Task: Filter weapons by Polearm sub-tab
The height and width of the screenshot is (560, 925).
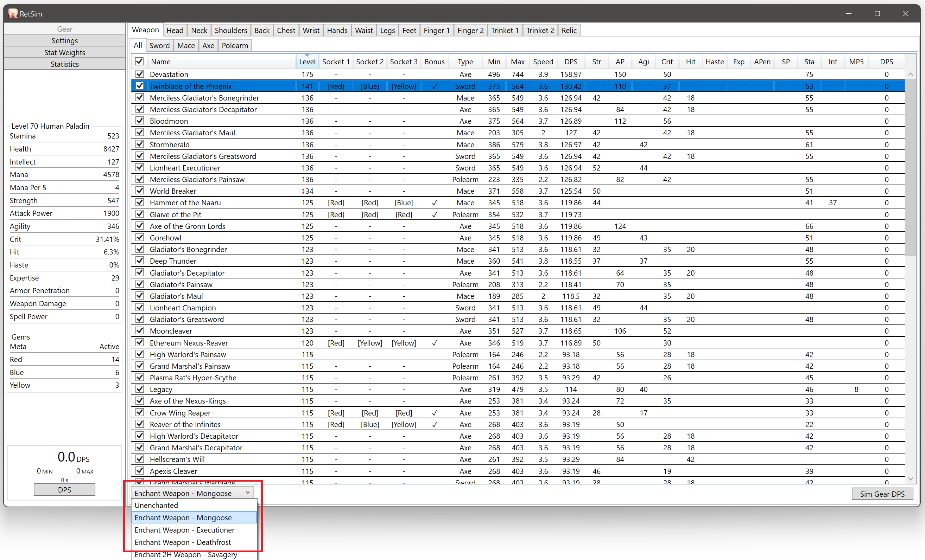Action: click(235, 45)
